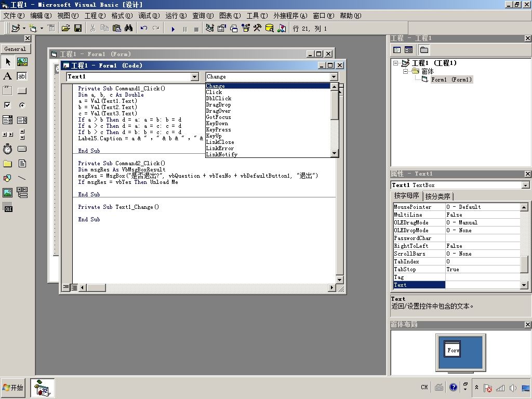Click the properties list scroll up arrow
The height and width of the screenshot is (399, 532).
[524, 207]
